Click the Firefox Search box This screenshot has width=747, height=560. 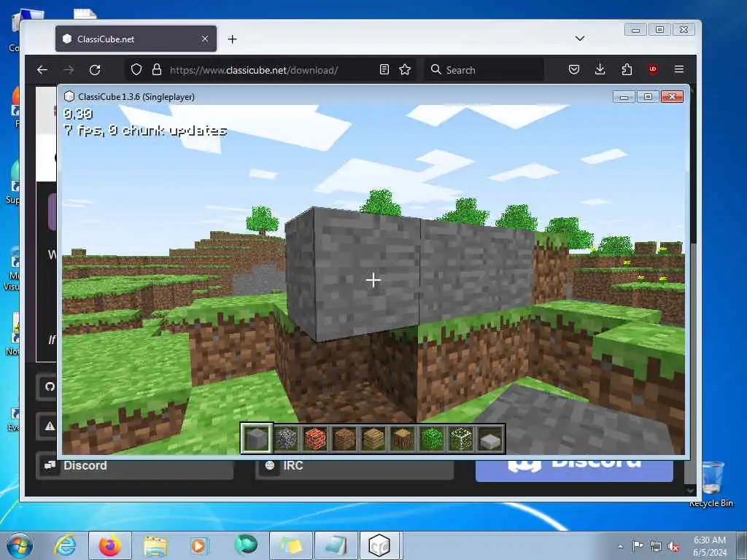pyautogui.click(x=484, y=70)
